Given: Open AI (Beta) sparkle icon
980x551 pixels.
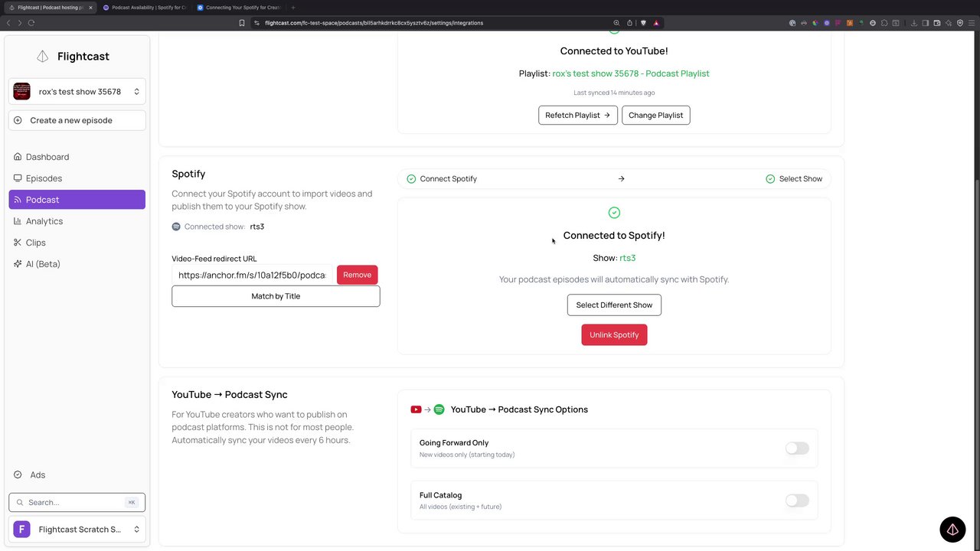Looking at the screenshot, I should (x=18, y=264).
